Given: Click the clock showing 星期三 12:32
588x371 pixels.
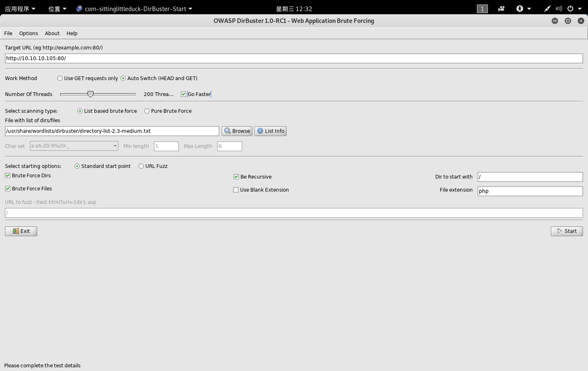Looking at the screenshot, I should [x=294, y=8].
